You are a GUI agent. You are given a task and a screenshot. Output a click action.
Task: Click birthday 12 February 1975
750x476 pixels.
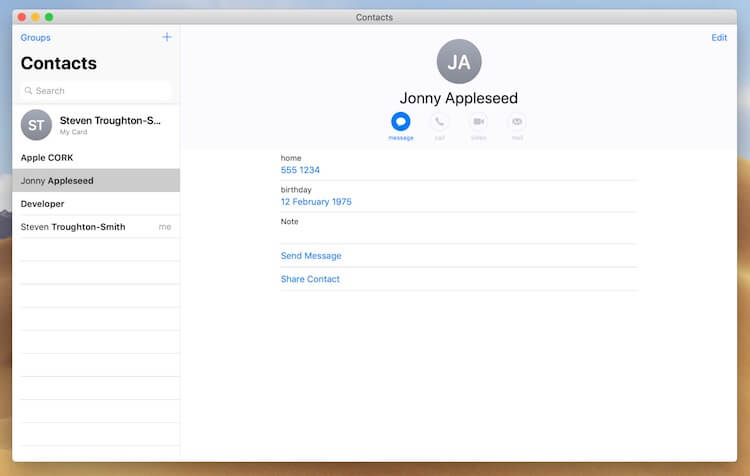point(316,202)
